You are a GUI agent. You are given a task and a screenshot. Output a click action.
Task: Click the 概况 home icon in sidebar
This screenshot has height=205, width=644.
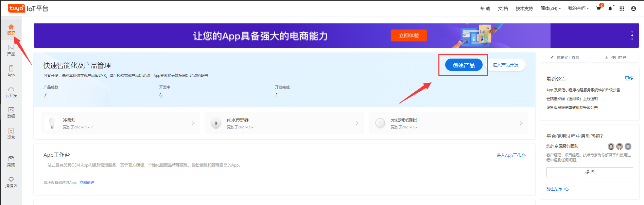(x=11, y=27)
